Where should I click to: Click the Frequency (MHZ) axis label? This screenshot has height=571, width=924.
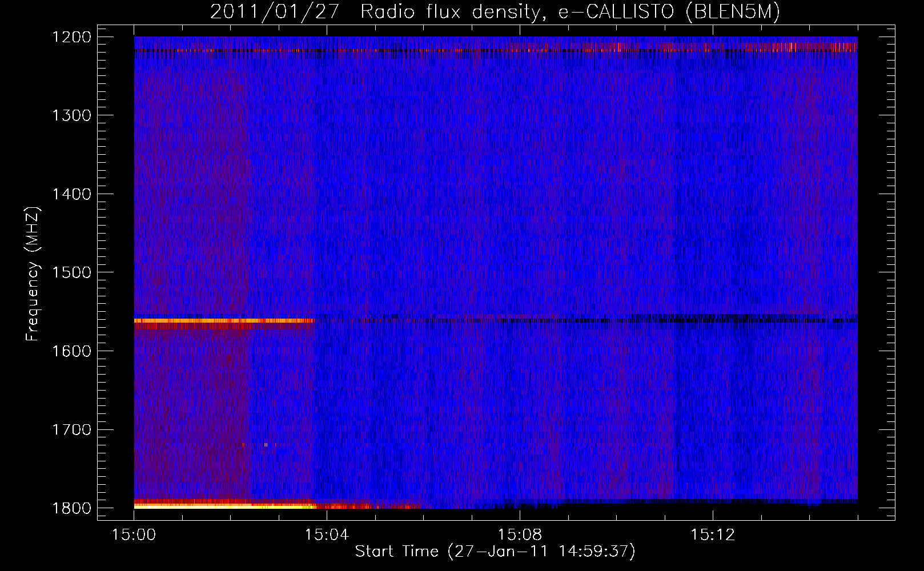(33, 274)
